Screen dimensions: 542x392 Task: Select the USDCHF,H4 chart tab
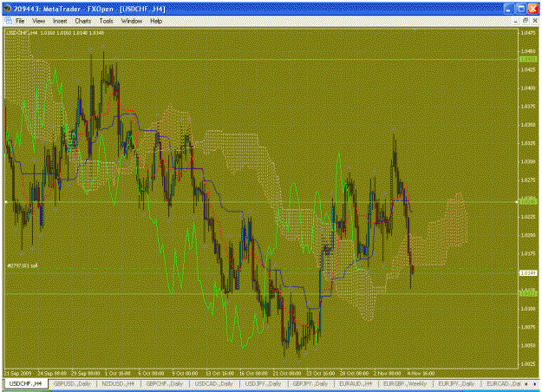click(25, 383)
